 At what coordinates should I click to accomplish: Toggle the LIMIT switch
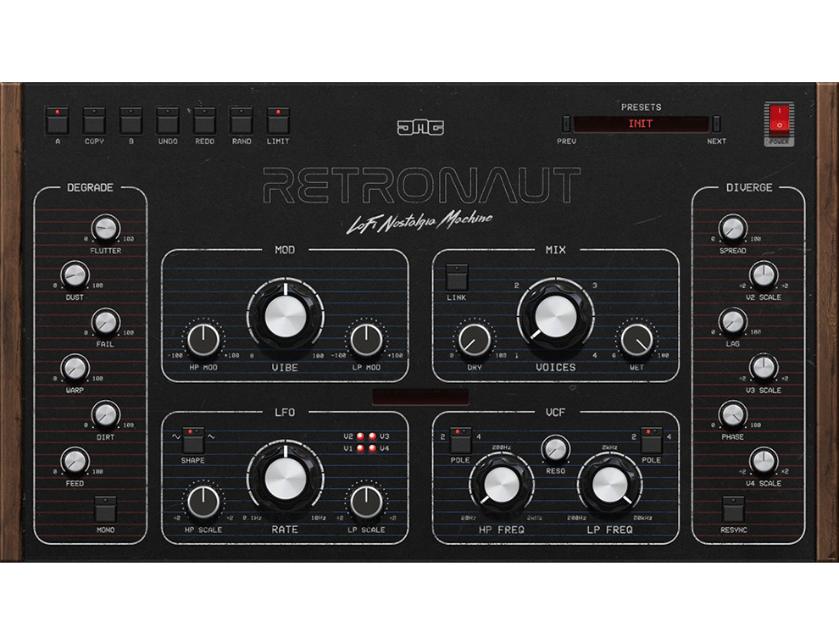tap(278, 121)
